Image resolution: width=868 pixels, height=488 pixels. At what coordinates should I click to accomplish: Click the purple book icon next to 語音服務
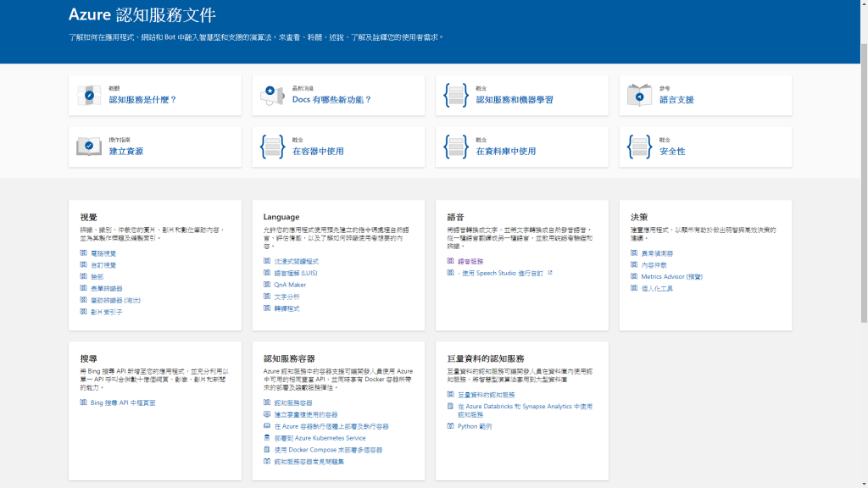pyautogui.click(x=451, y=261)
